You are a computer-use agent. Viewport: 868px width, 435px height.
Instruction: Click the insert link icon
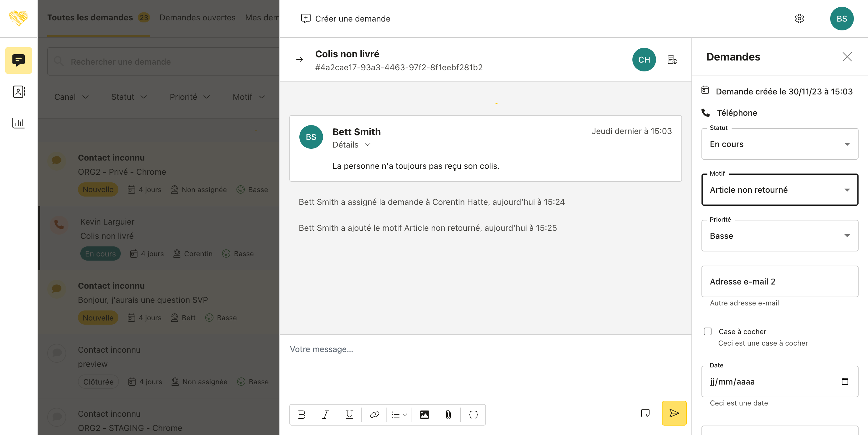tap(374, 414)
